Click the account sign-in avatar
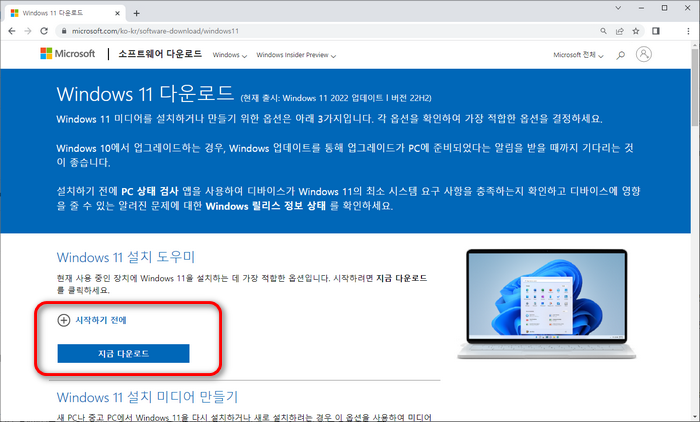Screen dimensions: 700x422 point(643,54)
